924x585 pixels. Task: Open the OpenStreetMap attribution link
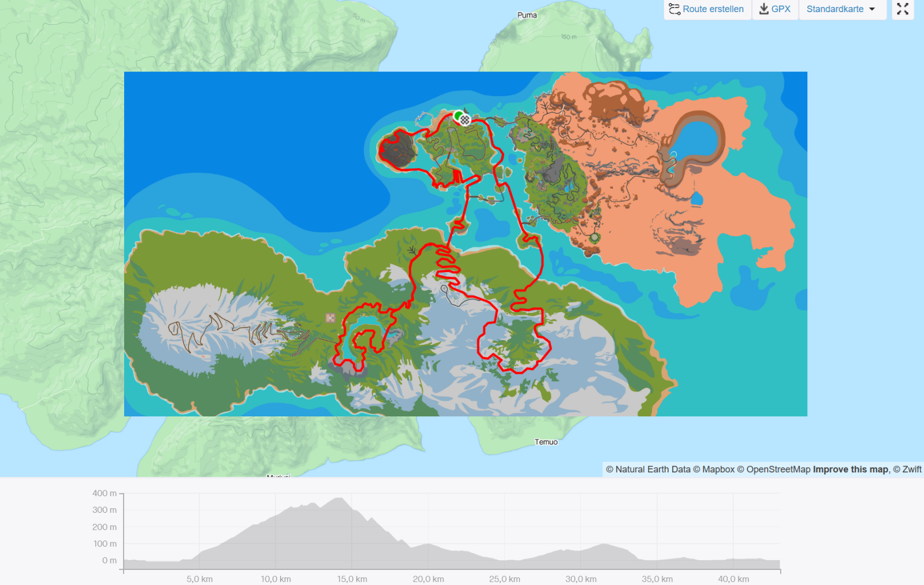pos(774,470)
